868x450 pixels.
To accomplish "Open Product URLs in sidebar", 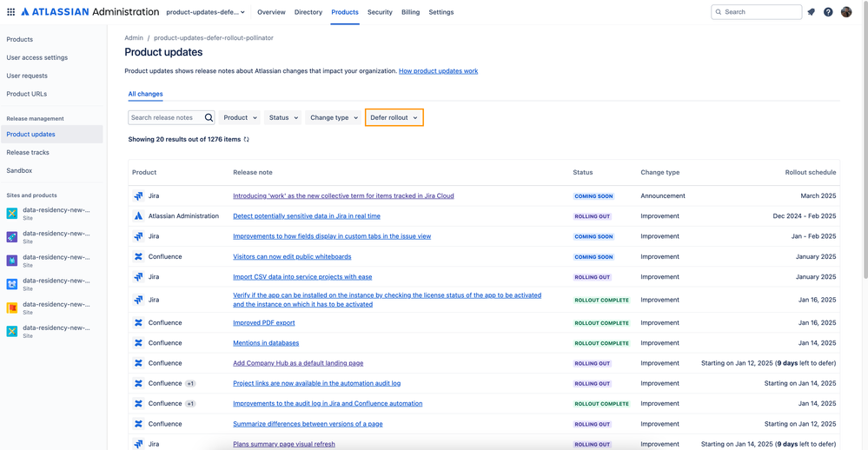I will (27, 94).
